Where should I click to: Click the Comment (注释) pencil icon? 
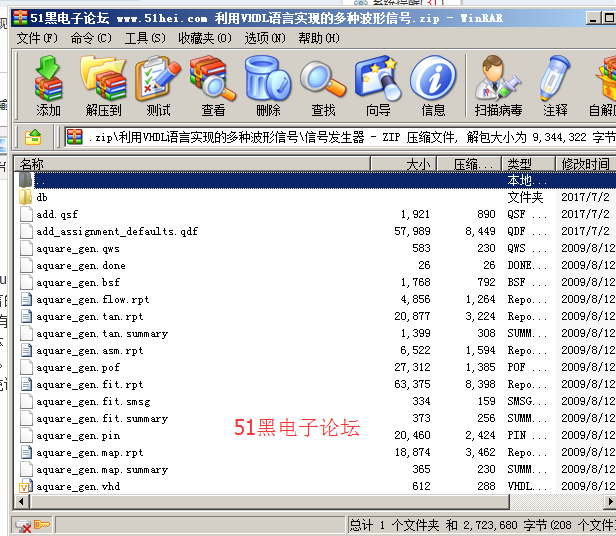pyautogui.click(x=555, y=78)
